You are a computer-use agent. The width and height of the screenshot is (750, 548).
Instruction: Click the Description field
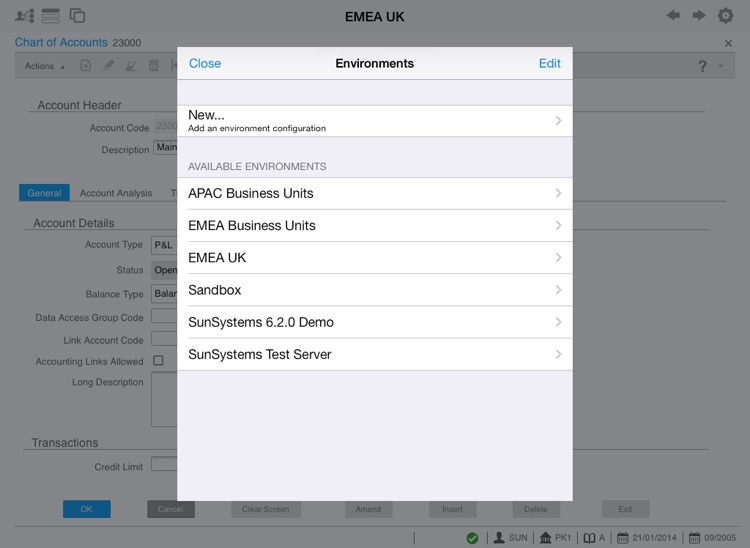(x=165, y=147)
